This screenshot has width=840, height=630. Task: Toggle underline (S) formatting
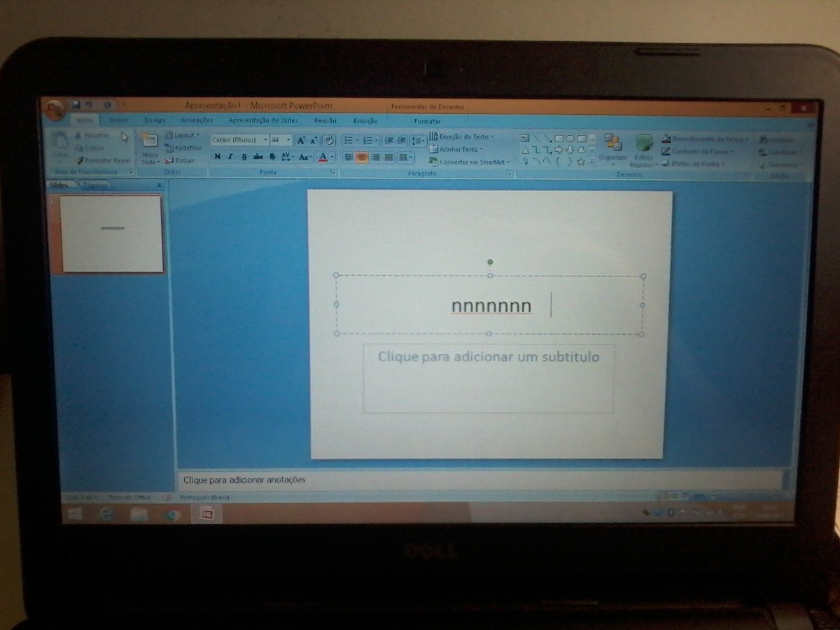point(244,157)
